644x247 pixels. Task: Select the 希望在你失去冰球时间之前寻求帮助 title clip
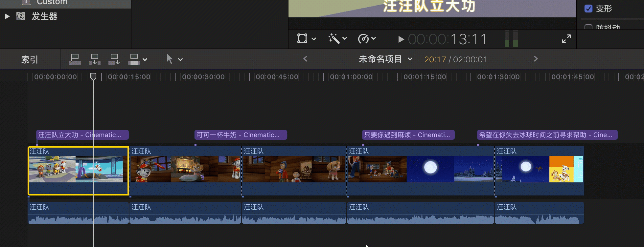547,135
